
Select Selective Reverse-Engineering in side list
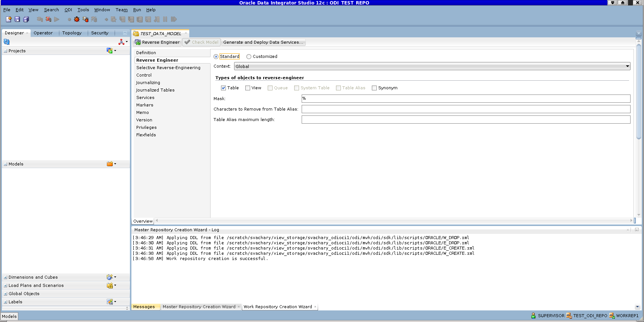[168, 68]
